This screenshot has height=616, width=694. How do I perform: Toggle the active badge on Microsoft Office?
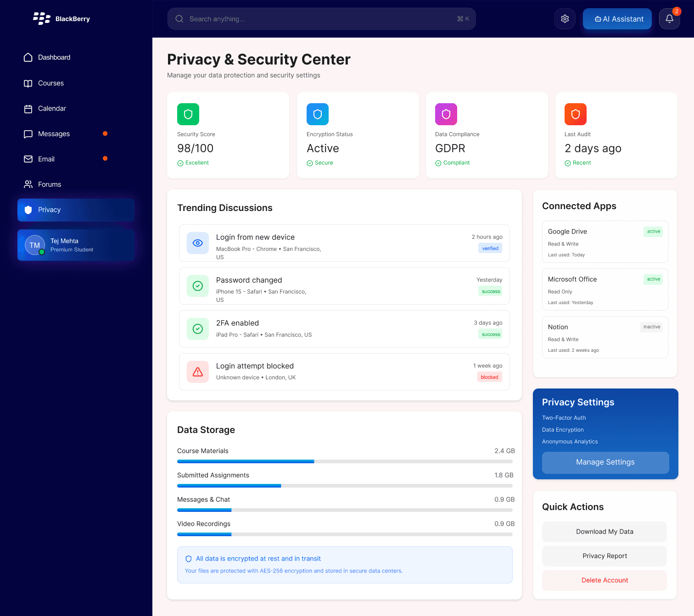click(653, 279)
